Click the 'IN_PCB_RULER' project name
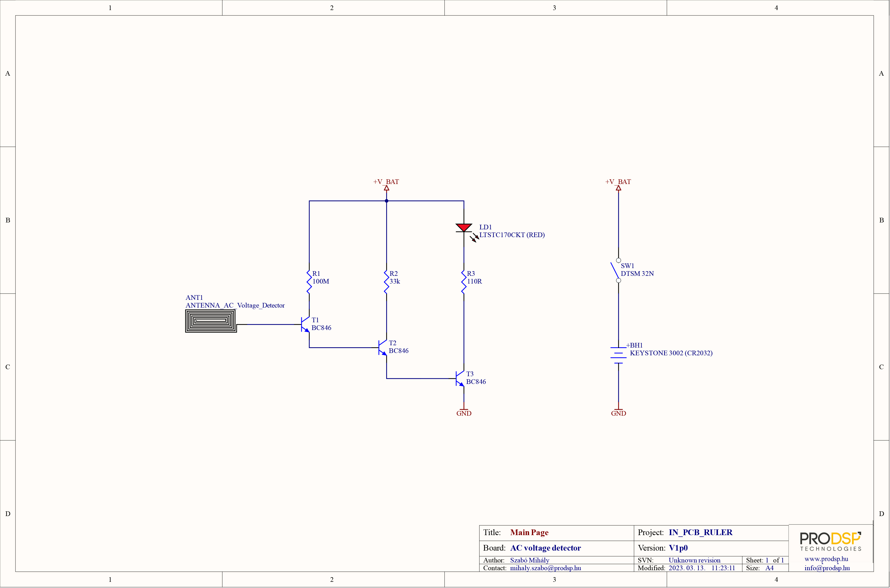Screen dimensions: 890x588 700,533
